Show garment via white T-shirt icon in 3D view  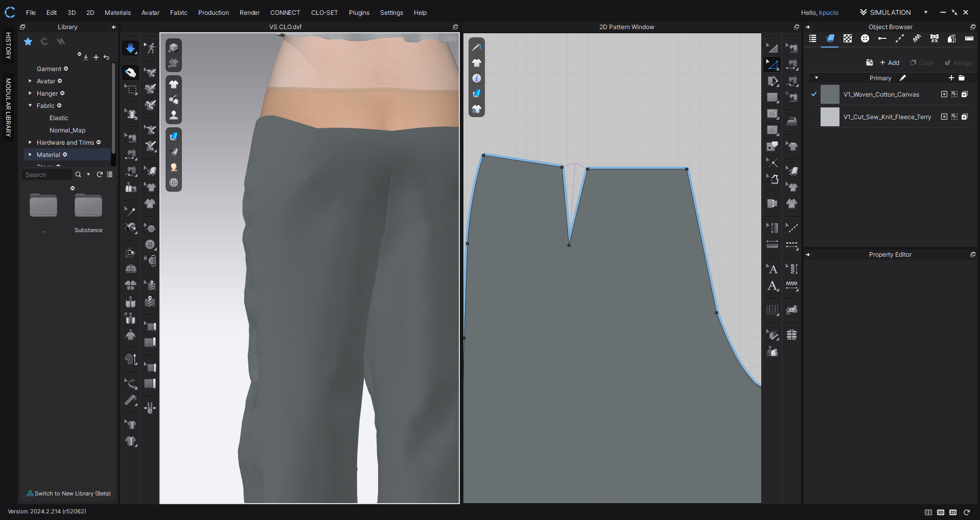pyautogui.click(x=174, y=84)
